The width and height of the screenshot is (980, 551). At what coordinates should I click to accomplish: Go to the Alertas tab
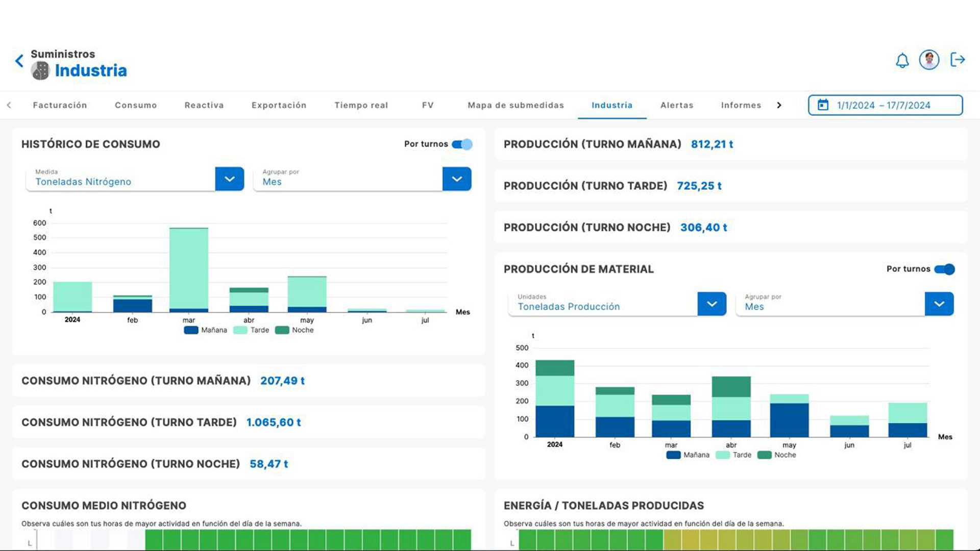(677, 105)
